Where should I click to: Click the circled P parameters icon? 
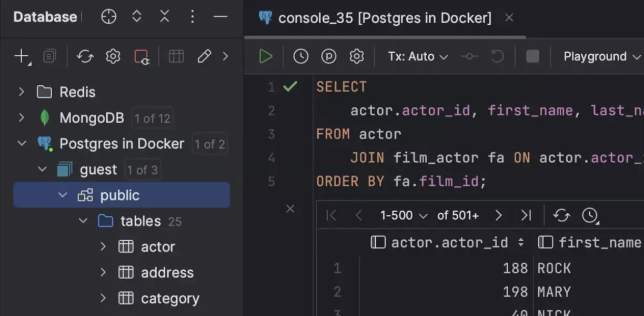[x=329, y=56]
